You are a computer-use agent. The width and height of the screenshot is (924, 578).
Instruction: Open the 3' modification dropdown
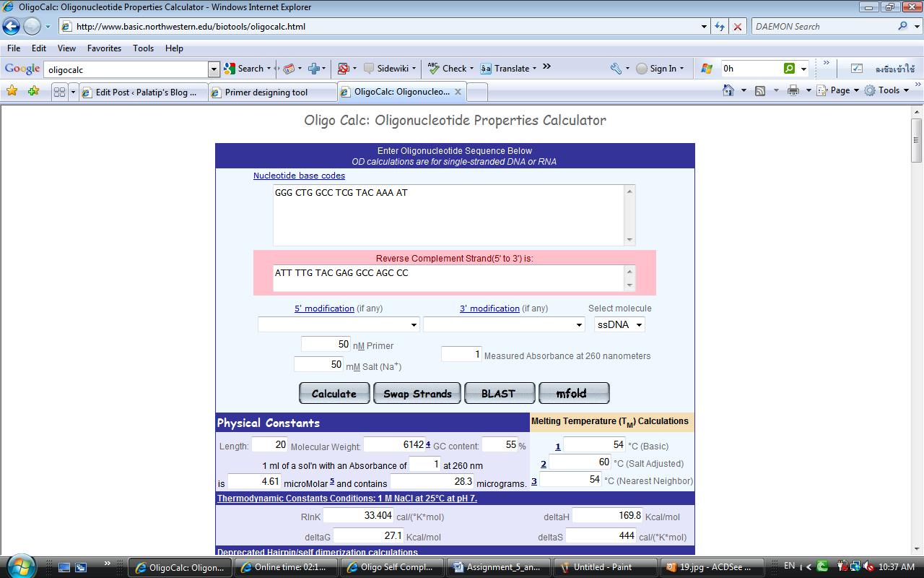504,324
